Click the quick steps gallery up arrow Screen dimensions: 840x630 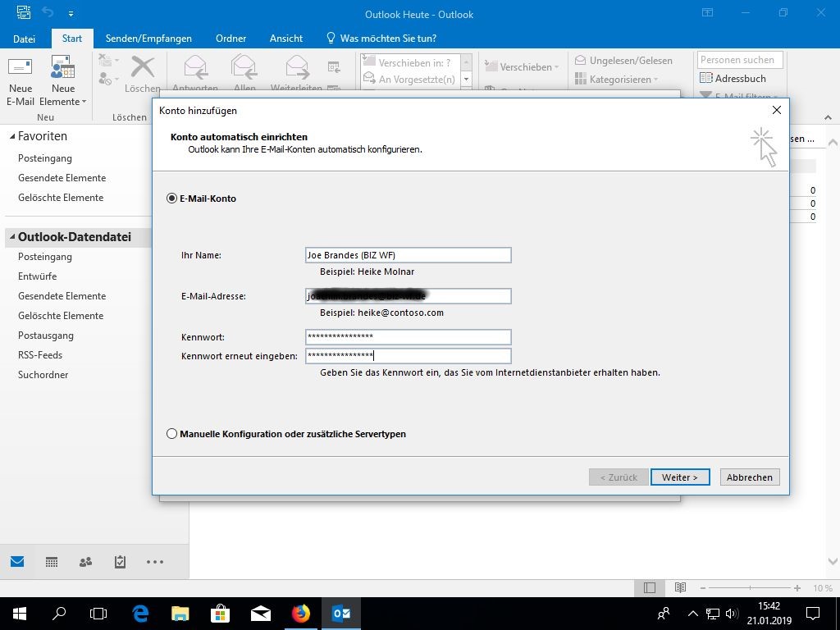point(466,62)
